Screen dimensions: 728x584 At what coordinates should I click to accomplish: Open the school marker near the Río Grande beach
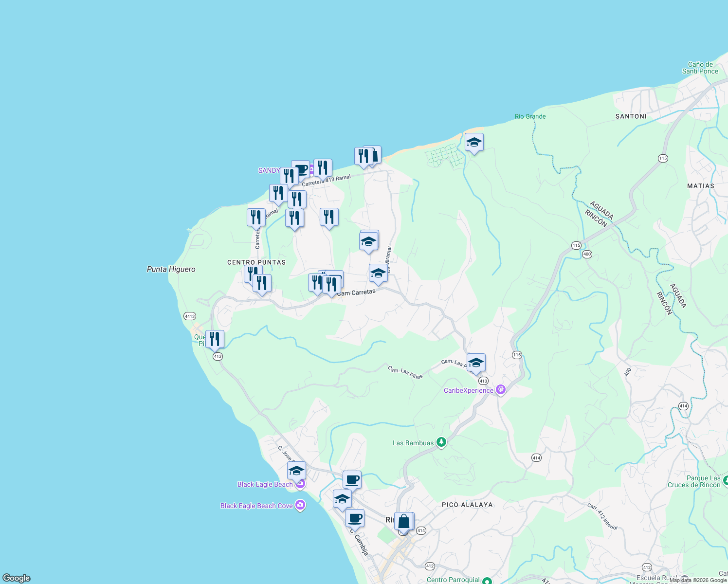tap(474, 143)
